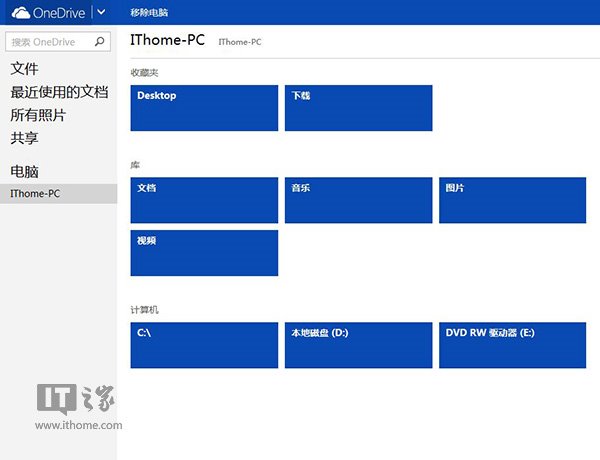Click the 电脑 sidebar heading
The width and height of the screenshot is (600, 460).
click(24, 171)
